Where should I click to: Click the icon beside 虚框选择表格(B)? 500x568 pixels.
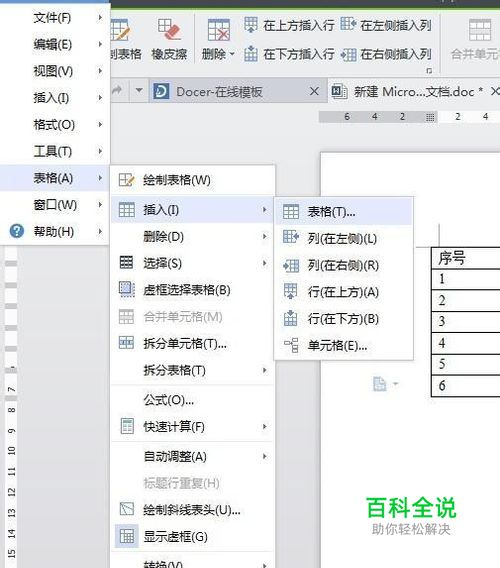[x=126, y=289]
